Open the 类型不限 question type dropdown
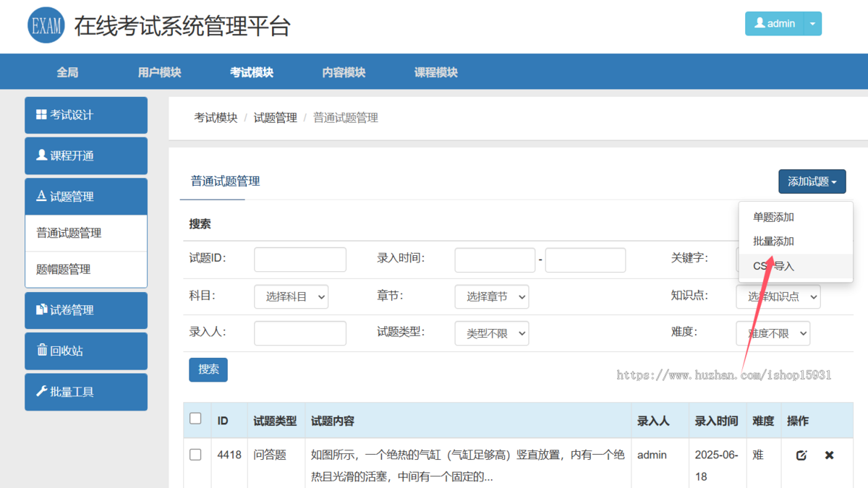This screenshot has height=488, width=868. 492,334
